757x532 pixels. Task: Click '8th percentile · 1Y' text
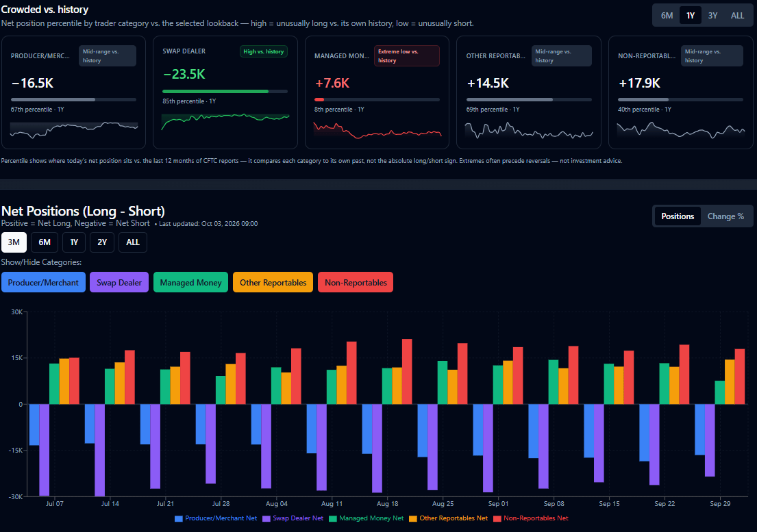339,110
